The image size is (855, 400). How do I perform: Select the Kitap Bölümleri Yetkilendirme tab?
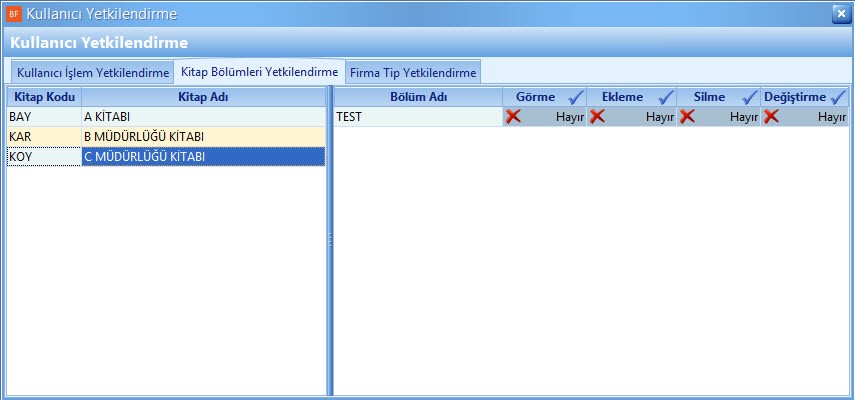[x=259, y=72]
